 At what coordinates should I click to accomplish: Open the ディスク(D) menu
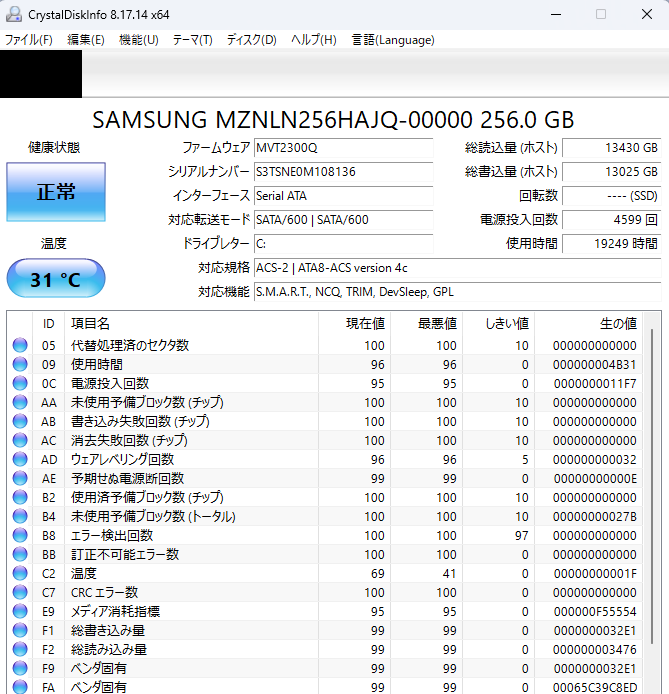252,40
